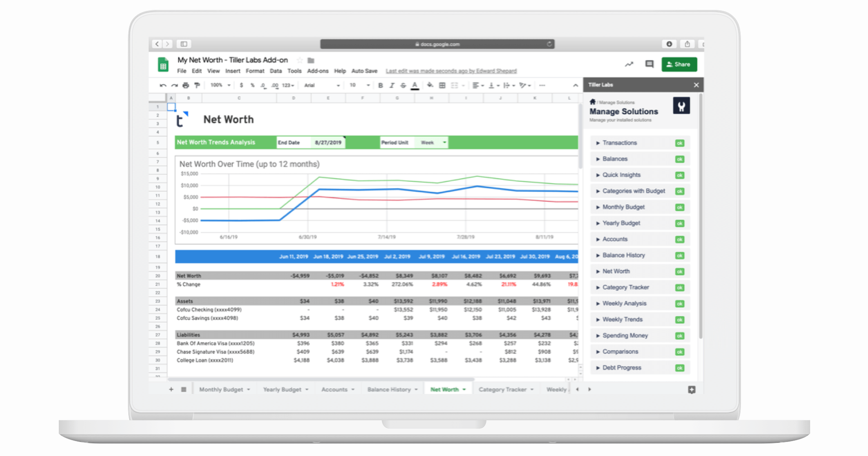
Task: Click ok badge next to Spending Money
Action: (679, 336)
